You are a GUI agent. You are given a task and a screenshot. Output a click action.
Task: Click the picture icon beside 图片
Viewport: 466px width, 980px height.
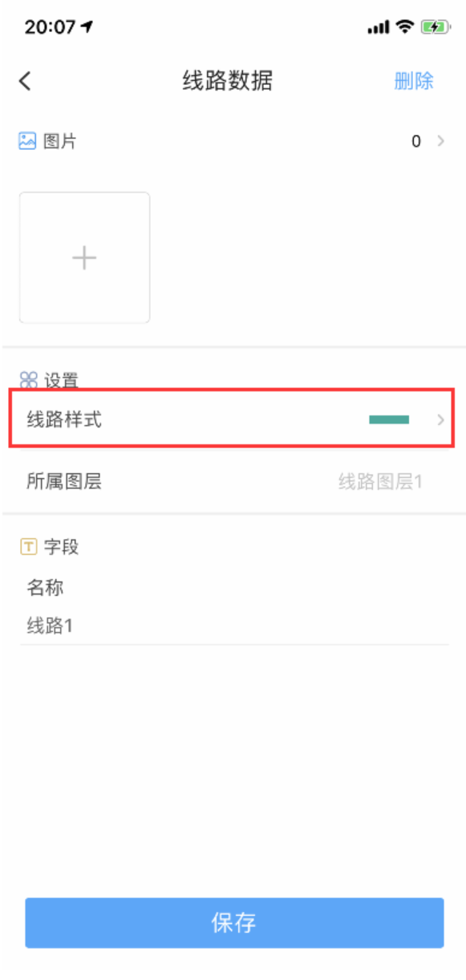[27, 142]
